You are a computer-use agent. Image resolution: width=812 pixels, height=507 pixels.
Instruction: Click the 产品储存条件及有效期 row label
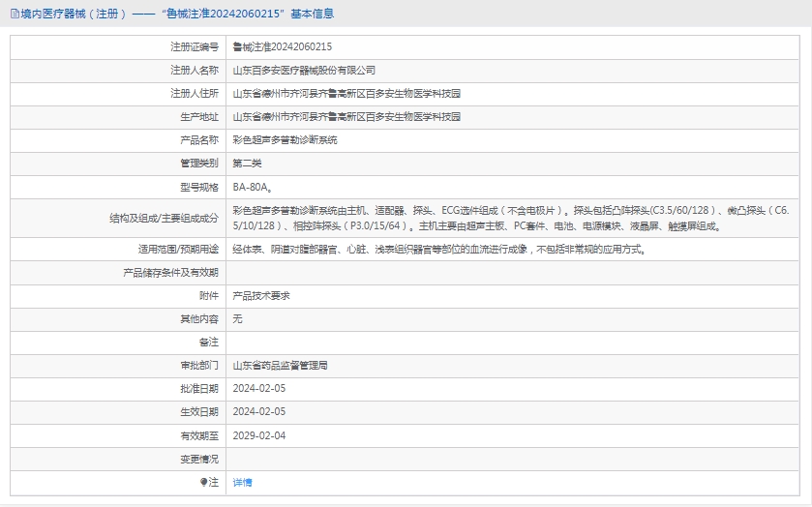[x=170, y=273]
